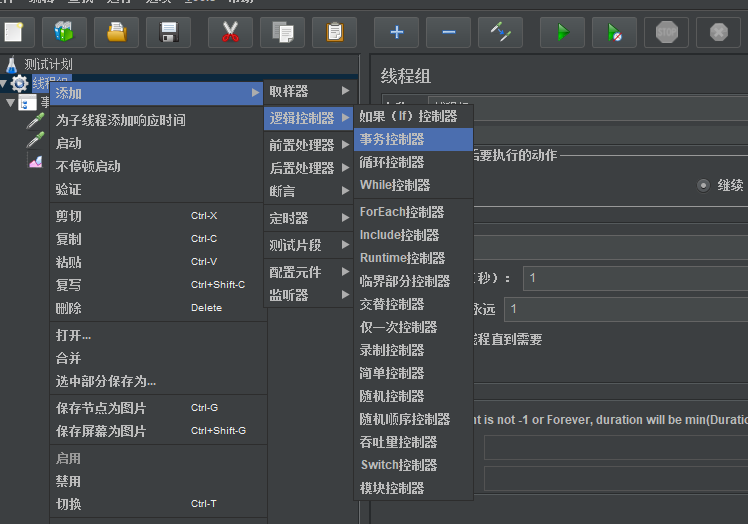The image size is (748, 524).
Task: Expand the 定时器 submenu
Action: tap(309, 218)
